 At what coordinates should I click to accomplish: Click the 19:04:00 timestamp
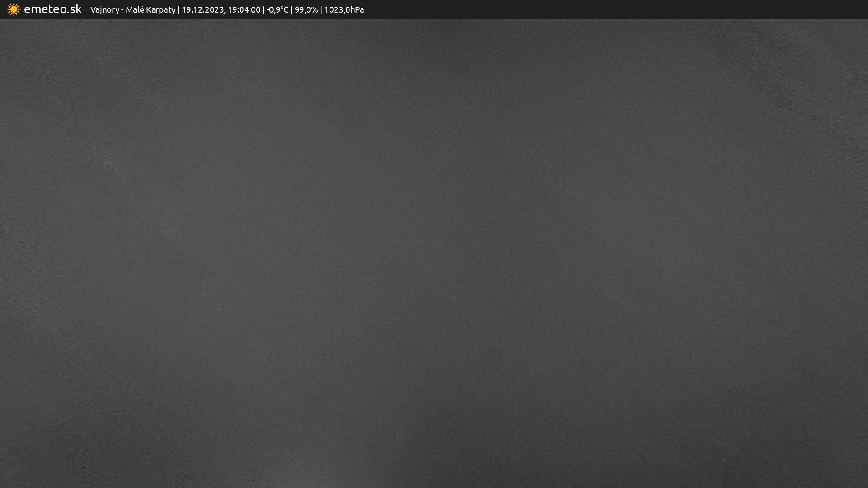tap(244, 10)
